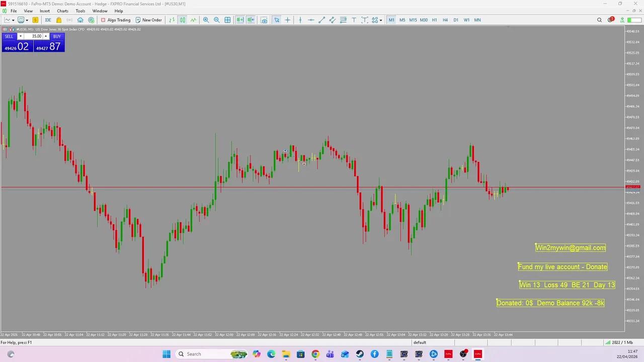The image size is (644, 362).
Task: Tile chart windows with grid icon
Action: tap(227, 20)
